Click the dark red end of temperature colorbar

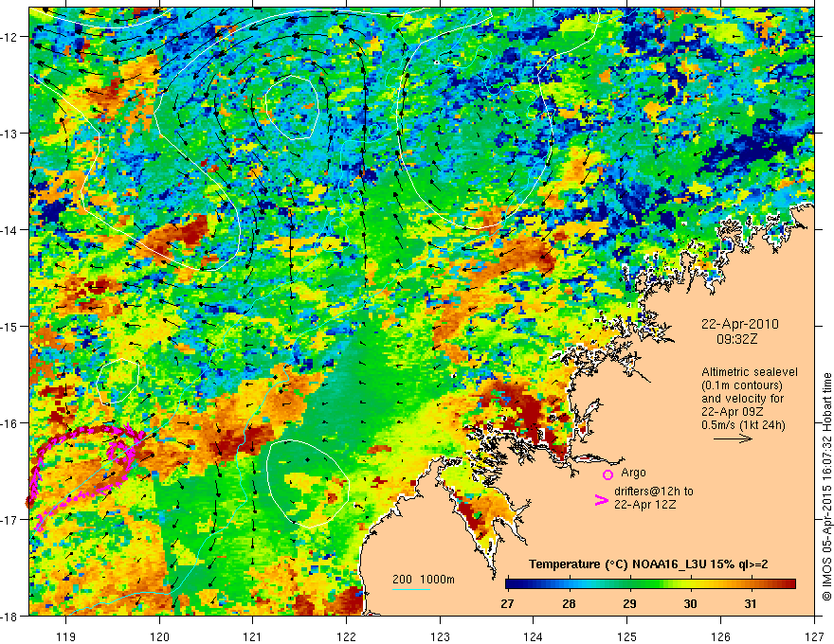[x=789, y=584]
